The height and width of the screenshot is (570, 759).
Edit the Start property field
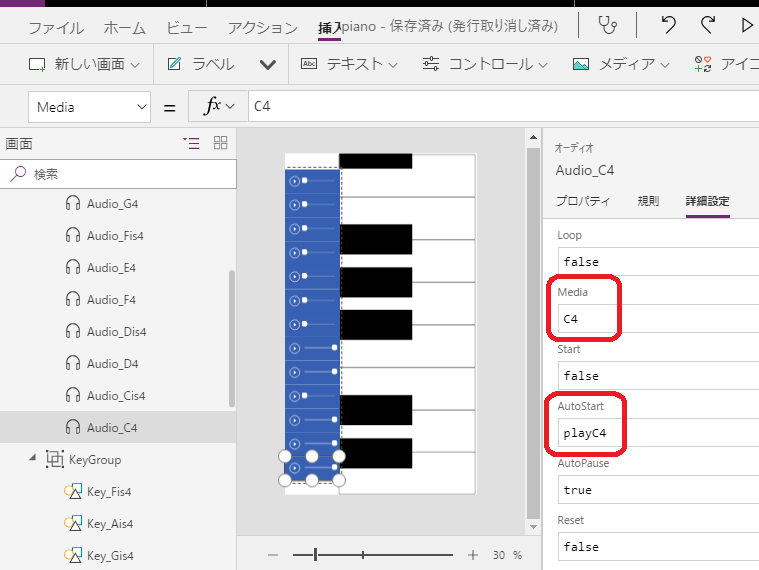click(x=658, y=375)
